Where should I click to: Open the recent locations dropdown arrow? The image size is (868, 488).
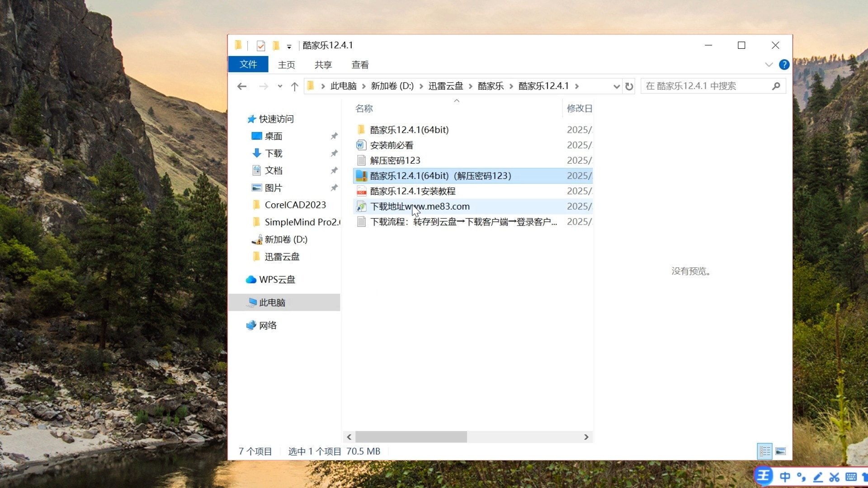coord(280,86)
